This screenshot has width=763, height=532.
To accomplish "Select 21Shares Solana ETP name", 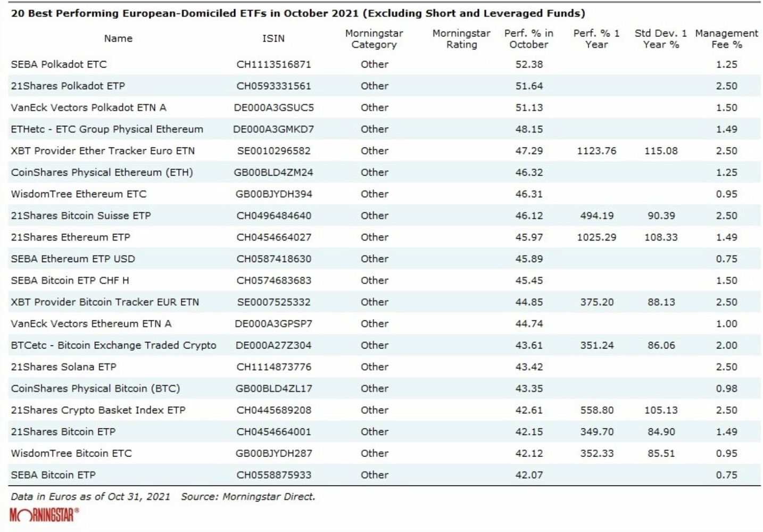I will coord(63,367).
